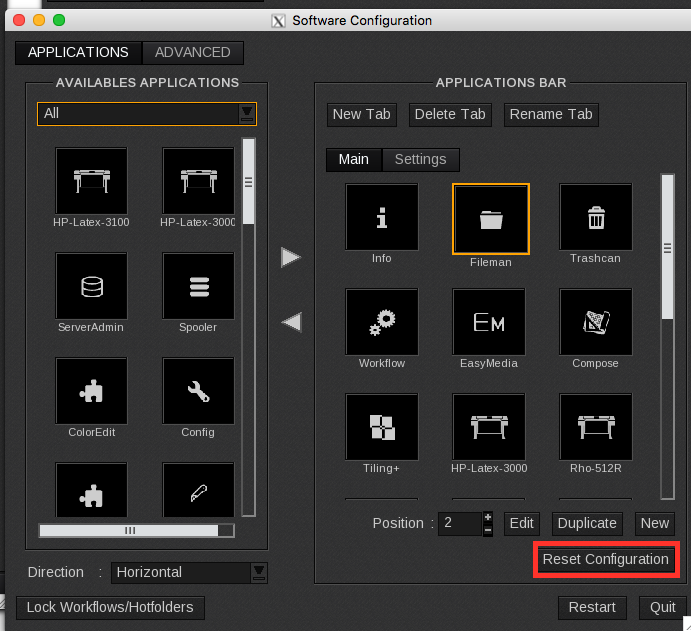Select the ColorEdit puzzle icon

pyautogui.click(x=91, y=391)
